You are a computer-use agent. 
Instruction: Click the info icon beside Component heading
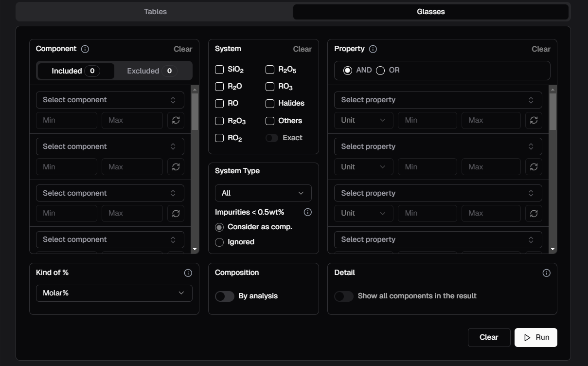point(85,49)
